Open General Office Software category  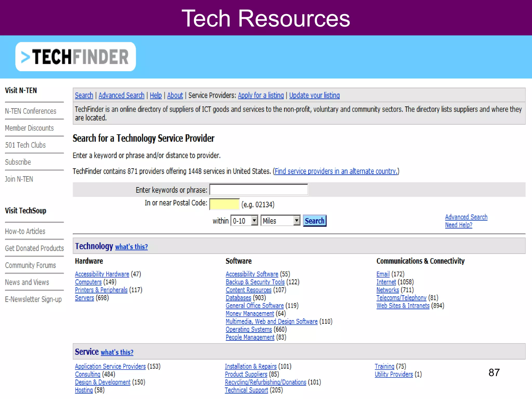point(255,306)
